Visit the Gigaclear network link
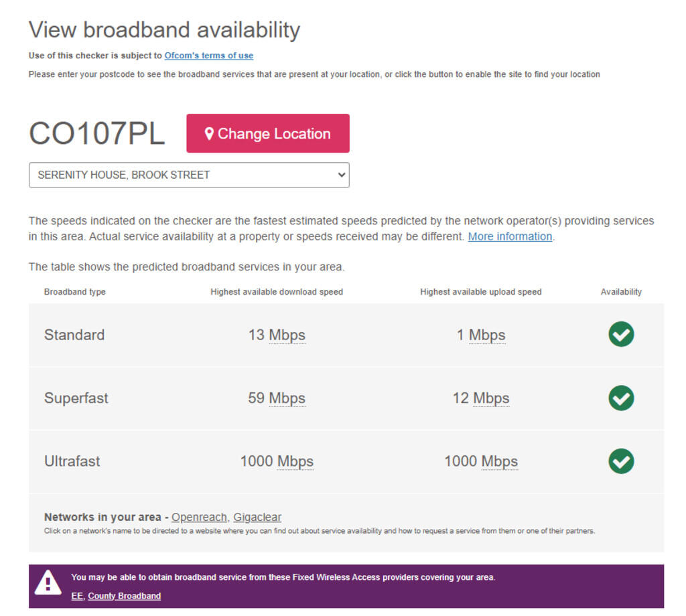 click(x=257, y=517)
